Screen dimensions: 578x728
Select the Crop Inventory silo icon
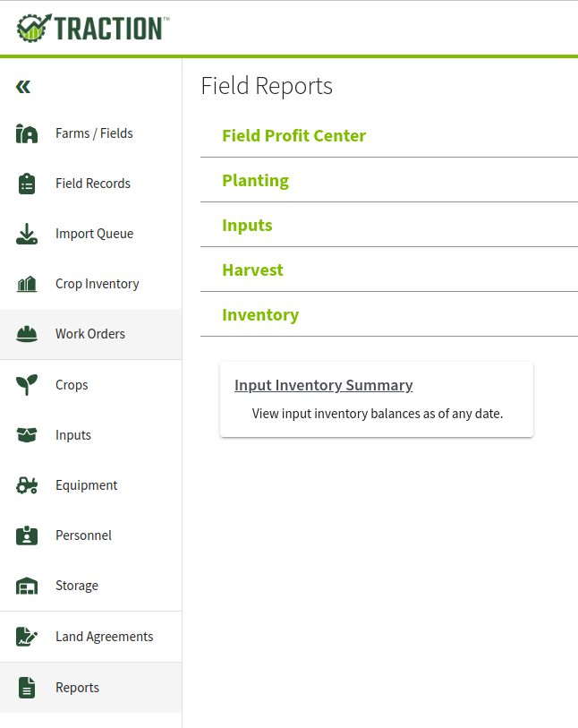point(27,284)
